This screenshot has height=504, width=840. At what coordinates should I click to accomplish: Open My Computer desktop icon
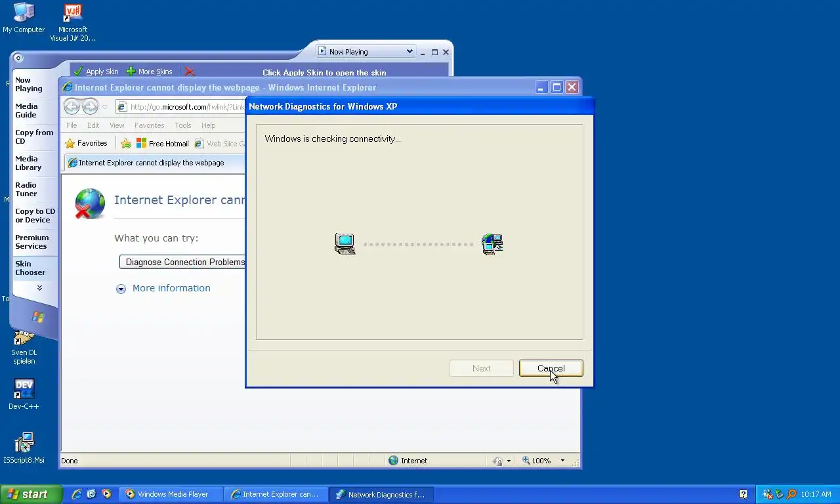(24, 18)
